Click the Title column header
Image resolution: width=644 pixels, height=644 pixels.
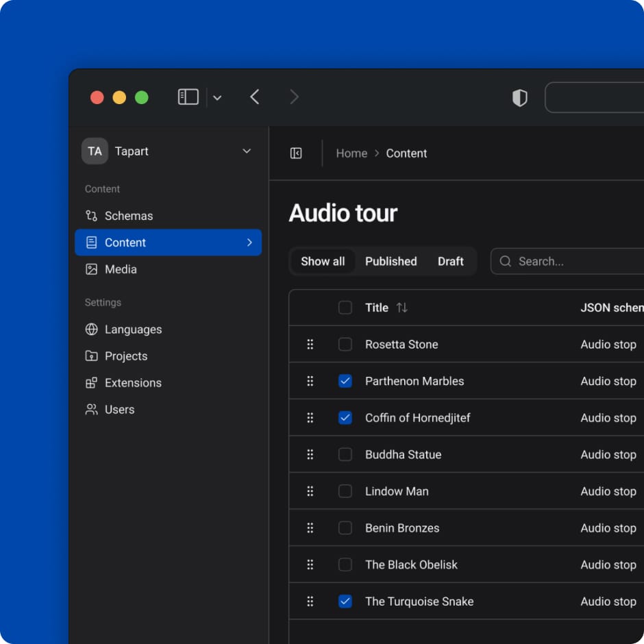377,308
